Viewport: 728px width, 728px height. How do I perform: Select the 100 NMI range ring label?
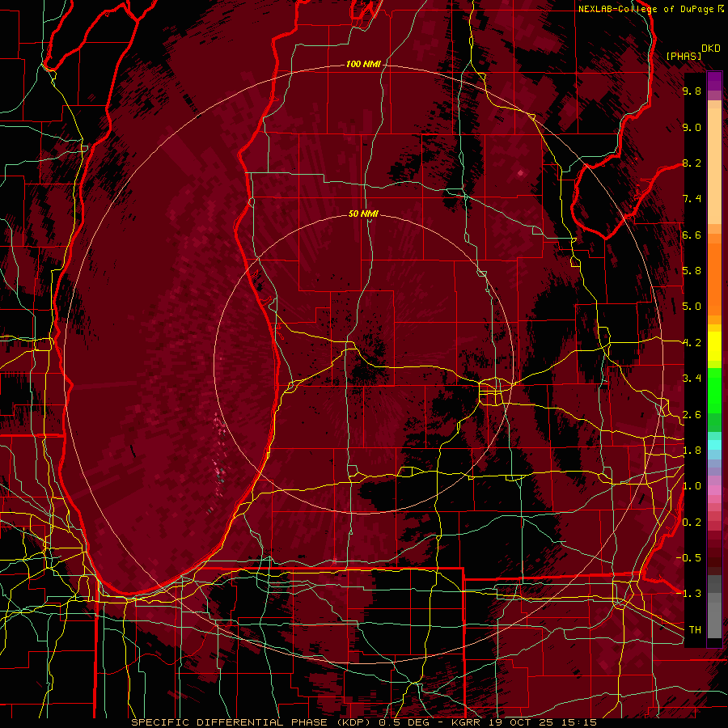[x=363, y=64]
